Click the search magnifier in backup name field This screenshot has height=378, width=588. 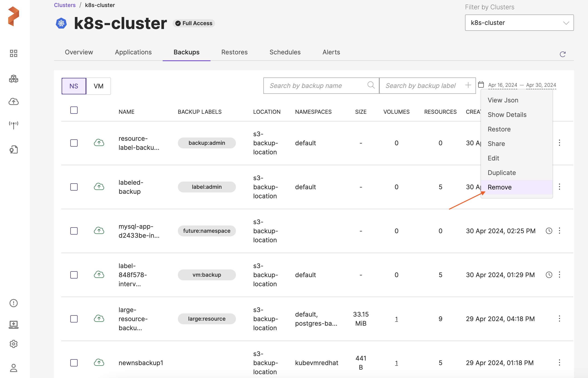(x=371, y=85)
